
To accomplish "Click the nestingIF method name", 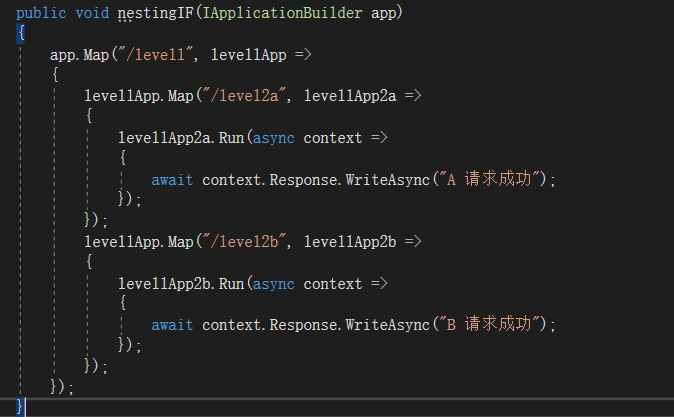I will (156, 13).
